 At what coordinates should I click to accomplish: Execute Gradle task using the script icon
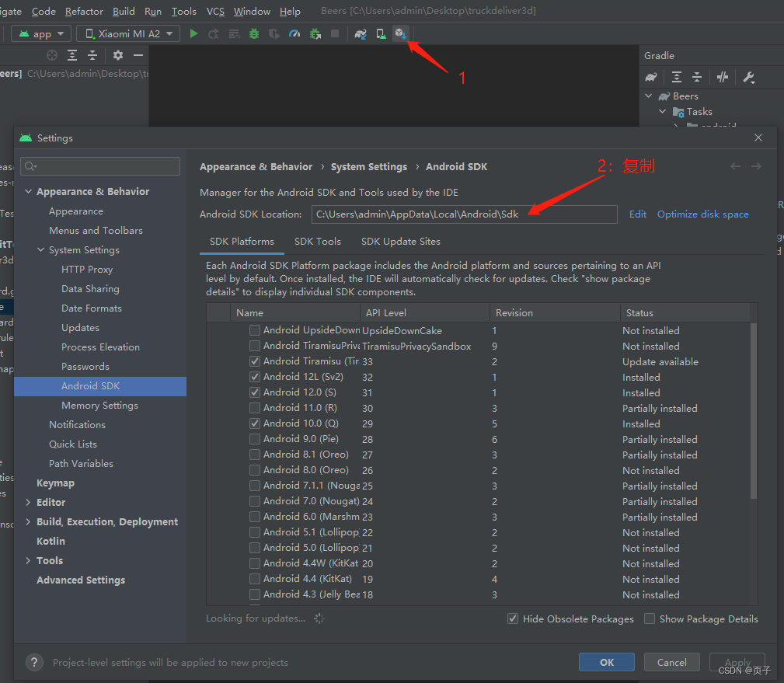[723, 76]
